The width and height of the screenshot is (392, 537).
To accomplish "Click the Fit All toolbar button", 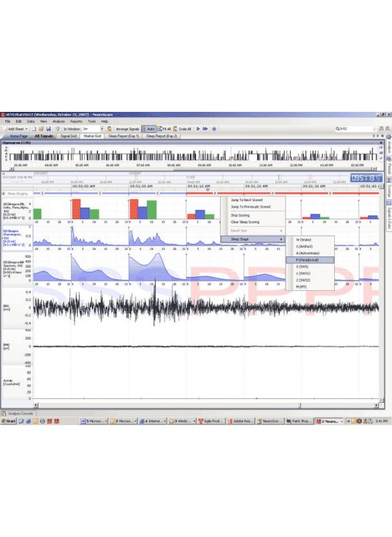I will click(164, 129).
